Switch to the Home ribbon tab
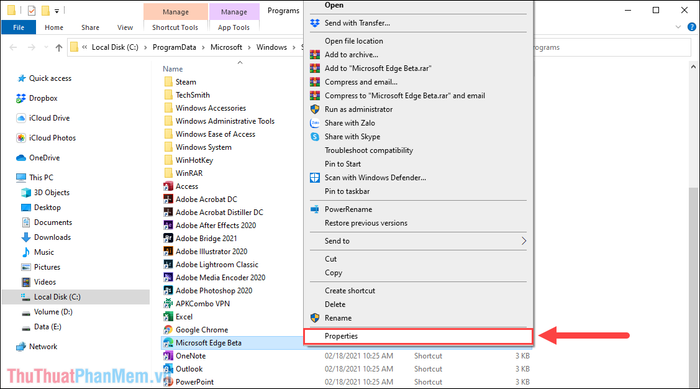 pos(54,27)
